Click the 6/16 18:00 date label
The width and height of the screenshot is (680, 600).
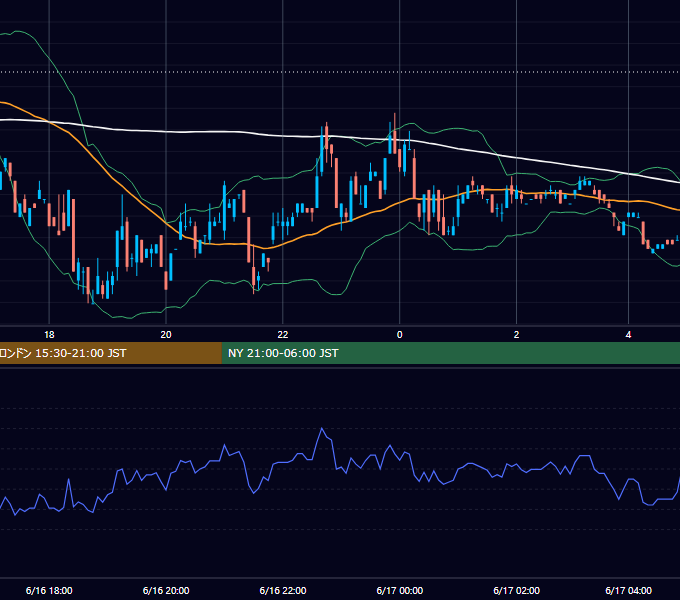pos(49,590)
